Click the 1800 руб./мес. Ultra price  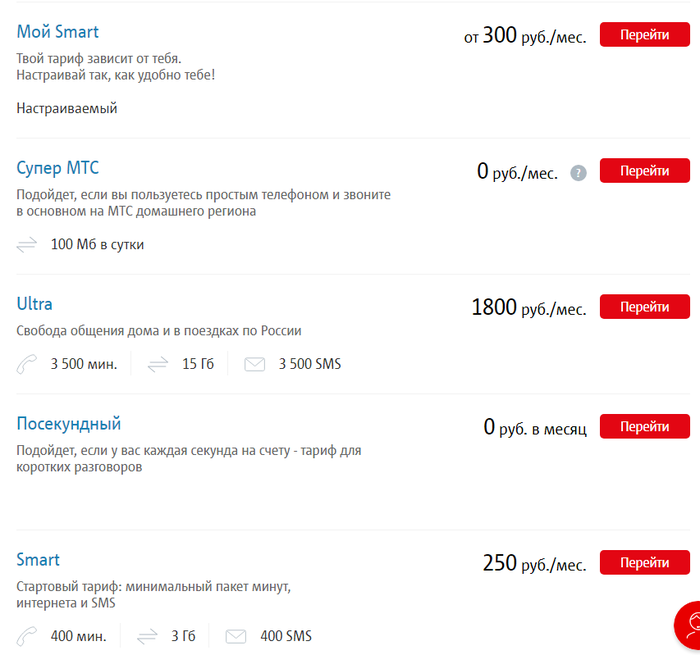pos(528,308)
